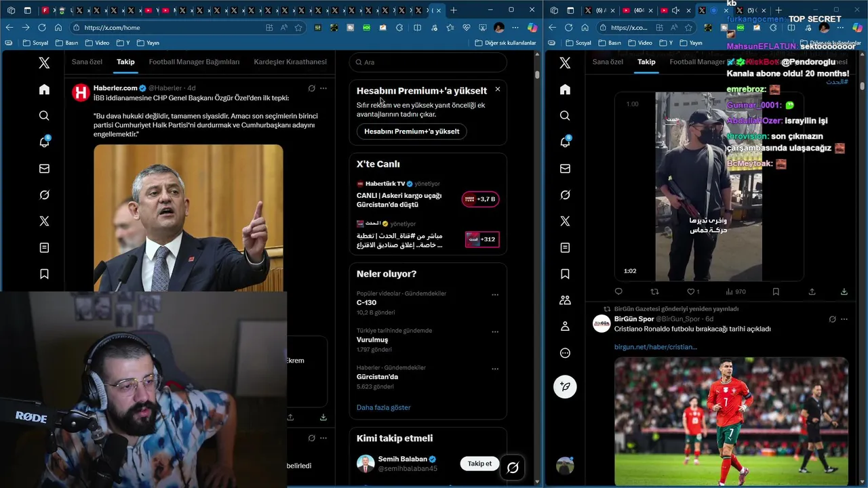Join Arabic live broadcast via +312

point(482,239)
